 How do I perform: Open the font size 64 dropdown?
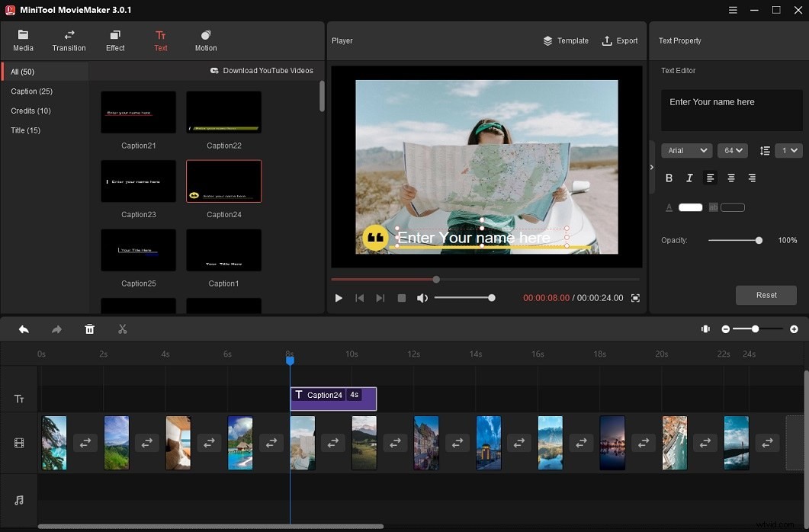(x=732, y=150)
